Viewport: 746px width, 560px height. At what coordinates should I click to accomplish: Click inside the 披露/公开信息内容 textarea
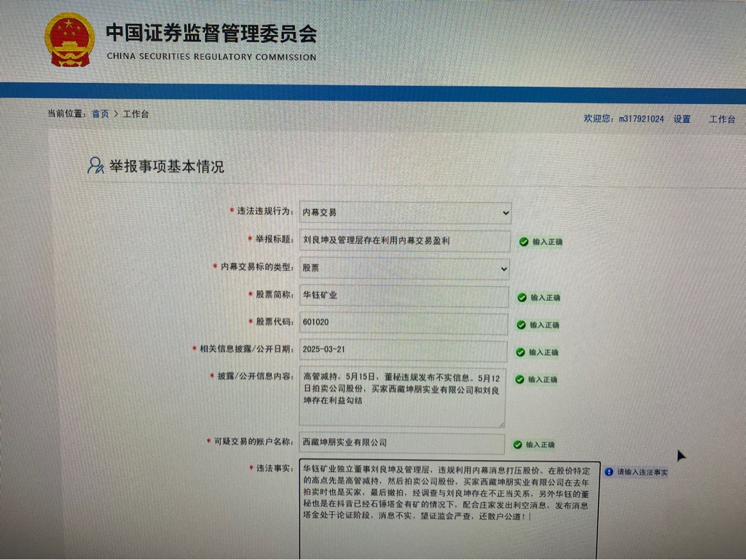[x=402, y=396]
